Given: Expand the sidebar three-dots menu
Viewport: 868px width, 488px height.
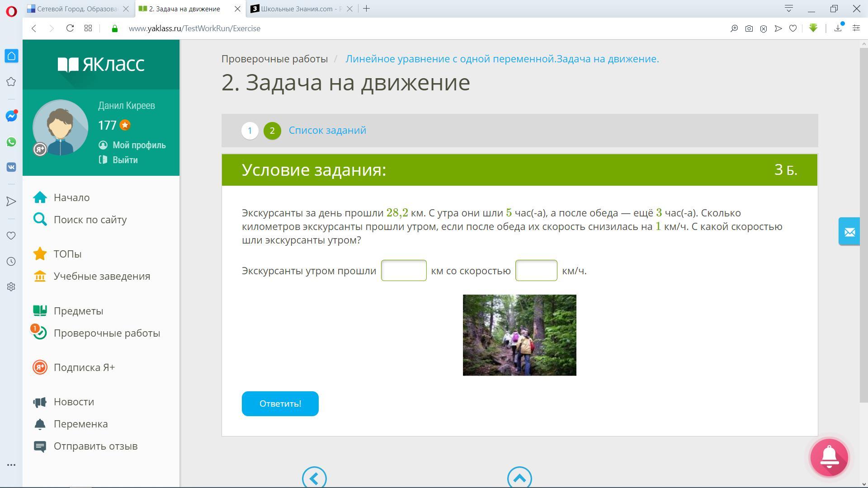Looking at the screenshot, I should 11,465.
